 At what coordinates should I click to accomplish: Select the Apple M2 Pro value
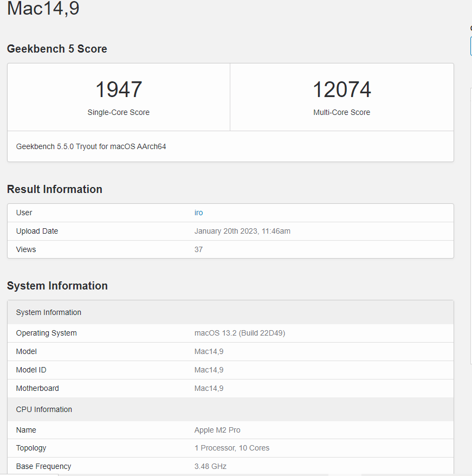[217, 430]
